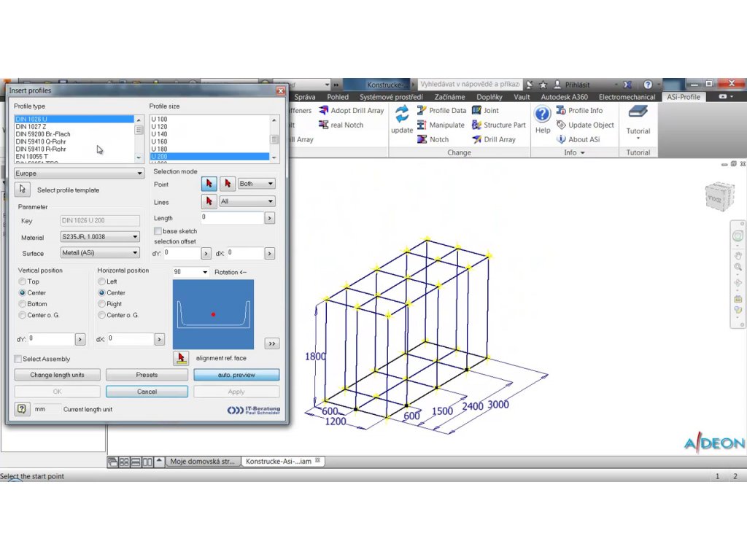Click the help question mark in title bar
The width and height of the screenshot is (747, 560).
648,85
